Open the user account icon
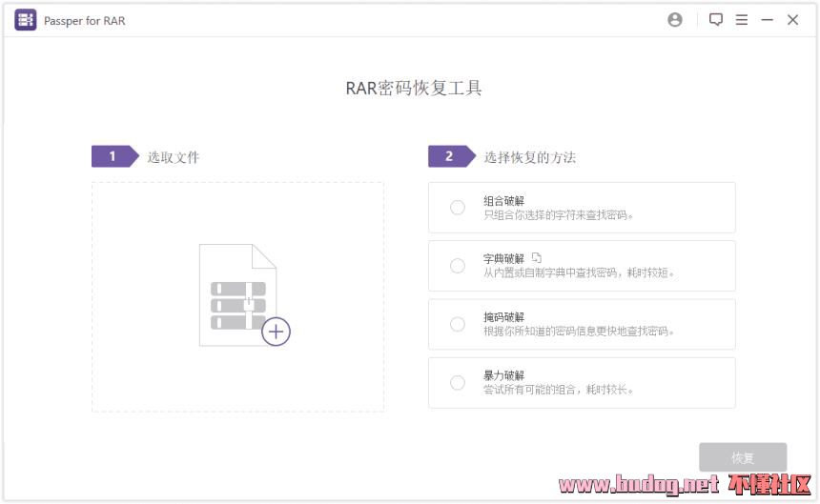The image size is (820, 504). coord(675,20)
